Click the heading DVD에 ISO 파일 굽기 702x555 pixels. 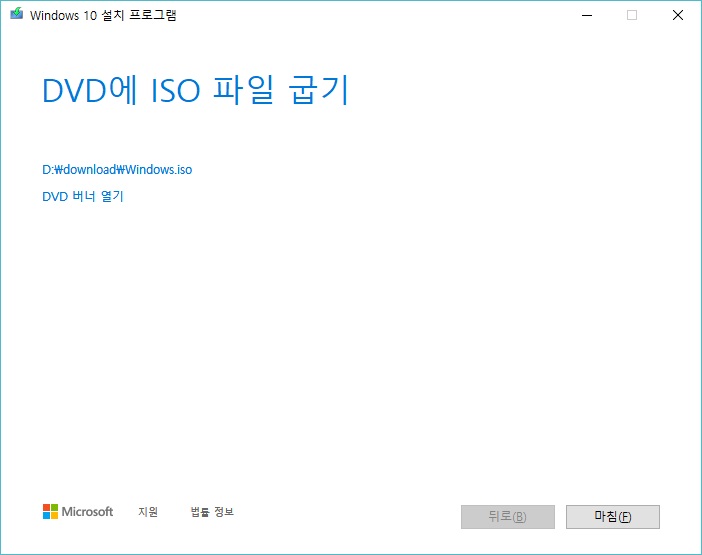pyautogui.click(x=196, y=90)
